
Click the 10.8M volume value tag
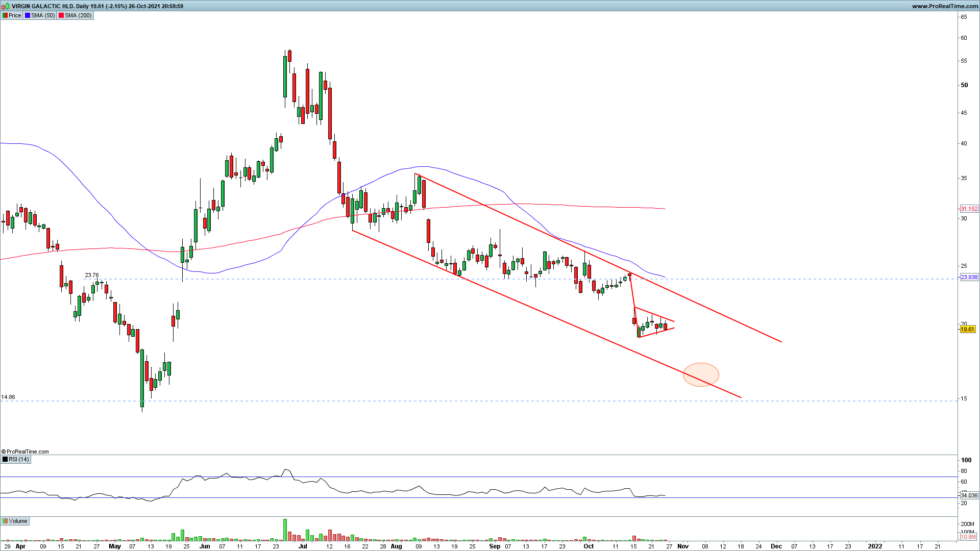click(968, 537)
